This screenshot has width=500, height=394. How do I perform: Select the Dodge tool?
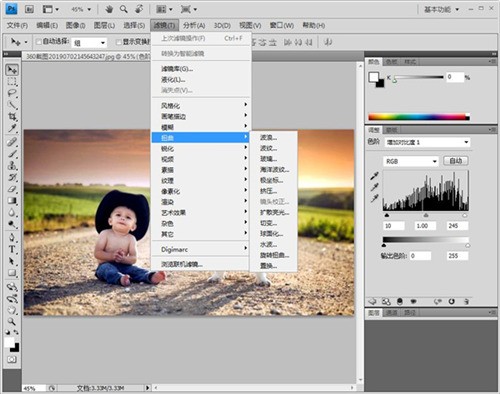click(12, 224)
